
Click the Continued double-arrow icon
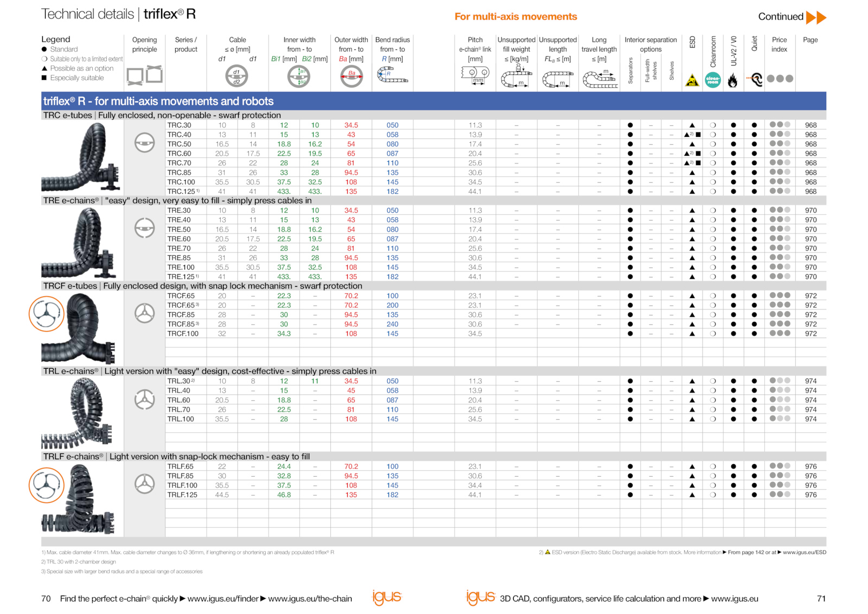coord(816,17)
